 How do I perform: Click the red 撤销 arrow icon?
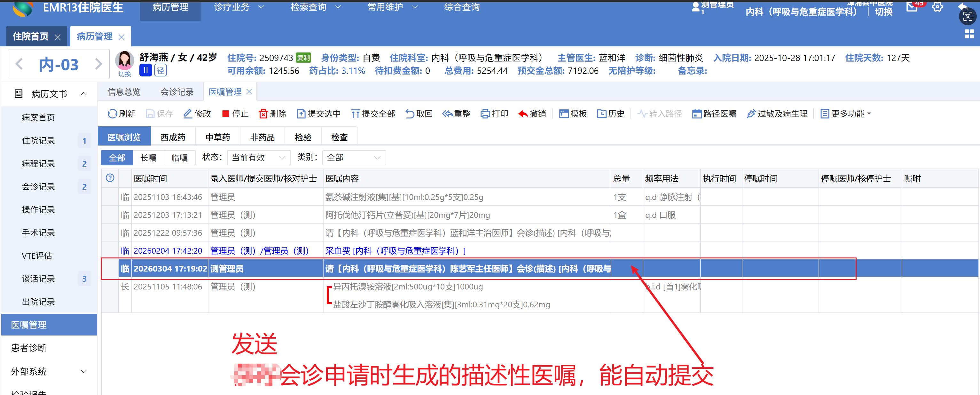click(x=523, y=114)
